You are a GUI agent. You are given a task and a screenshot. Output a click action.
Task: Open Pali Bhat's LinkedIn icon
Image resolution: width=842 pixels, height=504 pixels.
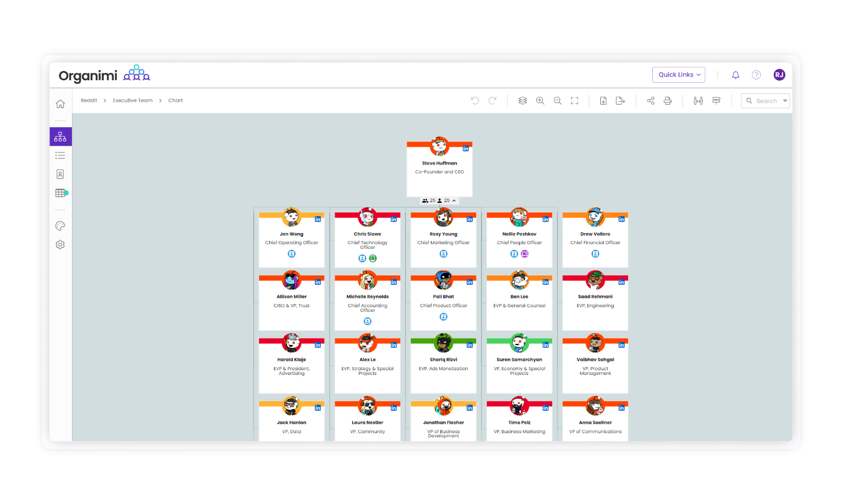click(469, 282)
